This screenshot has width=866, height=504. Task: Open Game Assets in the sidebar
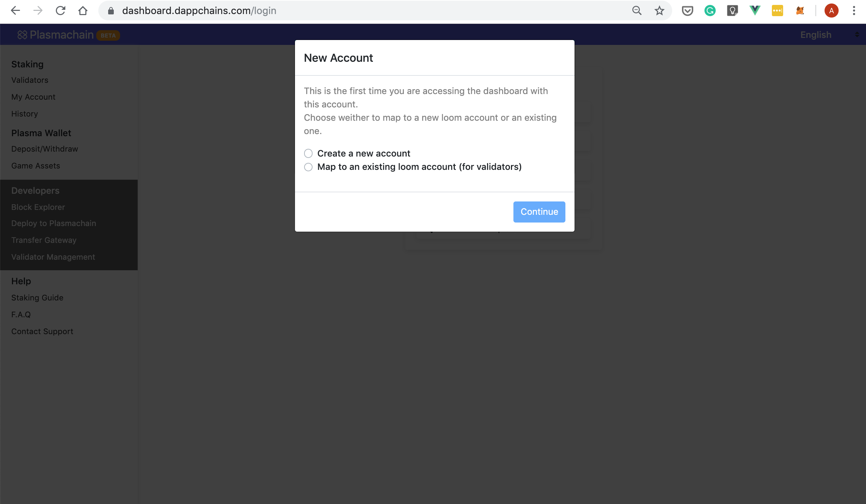coord(35,166)
